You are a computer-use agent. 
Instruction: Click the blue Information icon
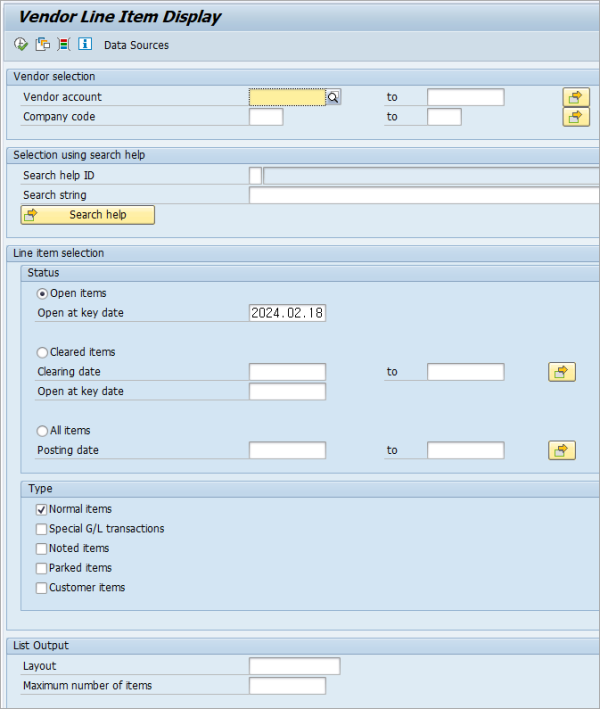[x=85, y=44]
